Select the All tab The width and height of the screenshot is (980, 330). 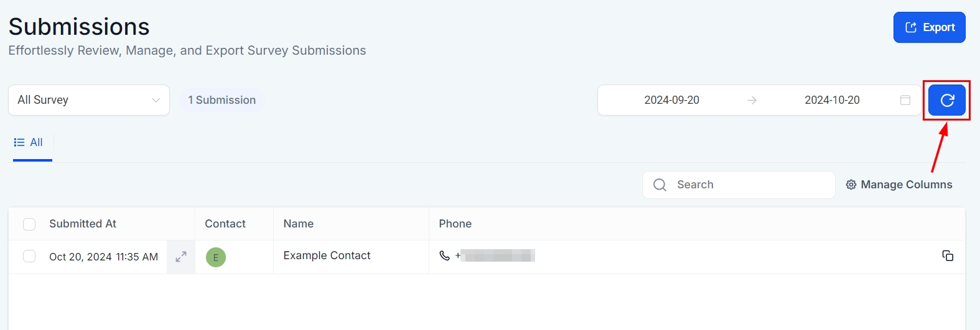(29, 143)
